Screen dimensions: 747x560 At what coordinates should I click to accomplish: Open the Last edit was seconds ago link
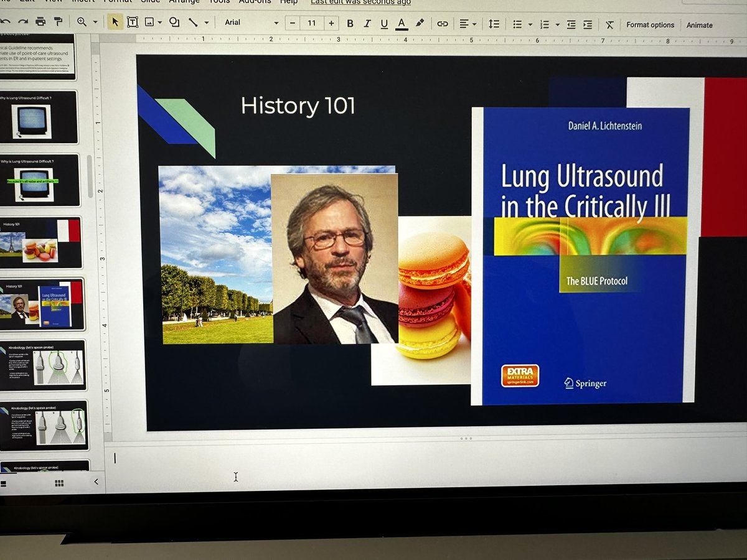click(360, 2)
